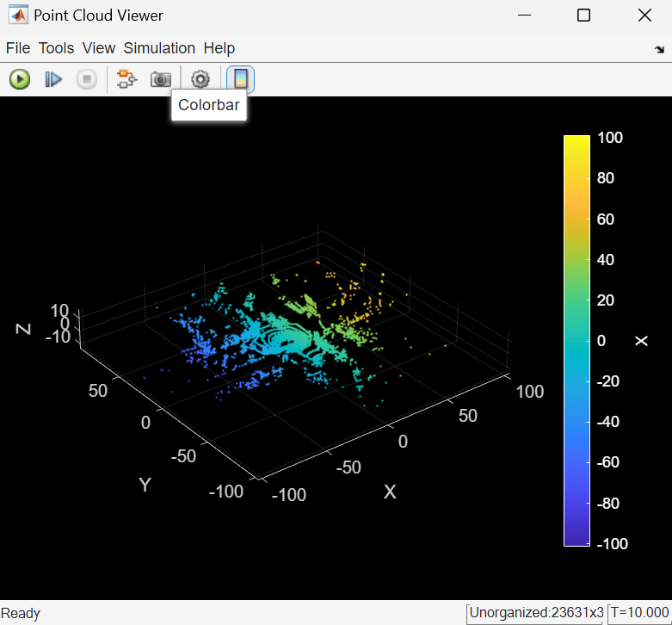The height and width of the screenshot is (625, 672).
Task: Click the Unorganized:23631x3 status entry
Action: [536, 613]
